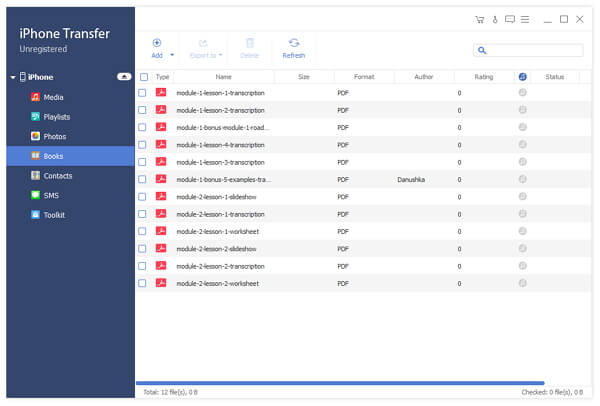Check the module-1-lesson-2-transcription checkbox
The width and height of the screenshot is (600, 406).
[x=142, y=110]
